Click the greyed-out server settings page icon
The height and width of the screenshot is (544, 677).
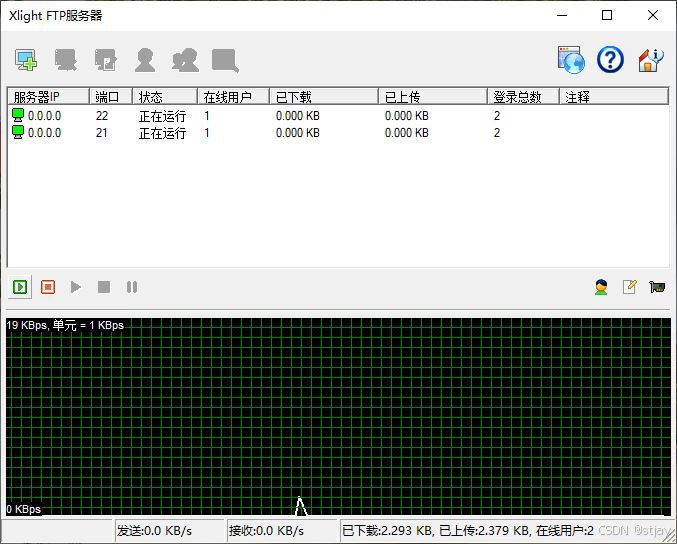(x=105, y=60)
